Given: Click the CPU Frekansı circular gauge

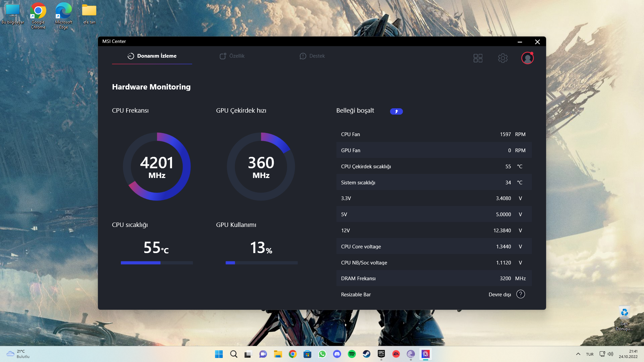Looking at the screenshot, I should [x=157, y=167].
